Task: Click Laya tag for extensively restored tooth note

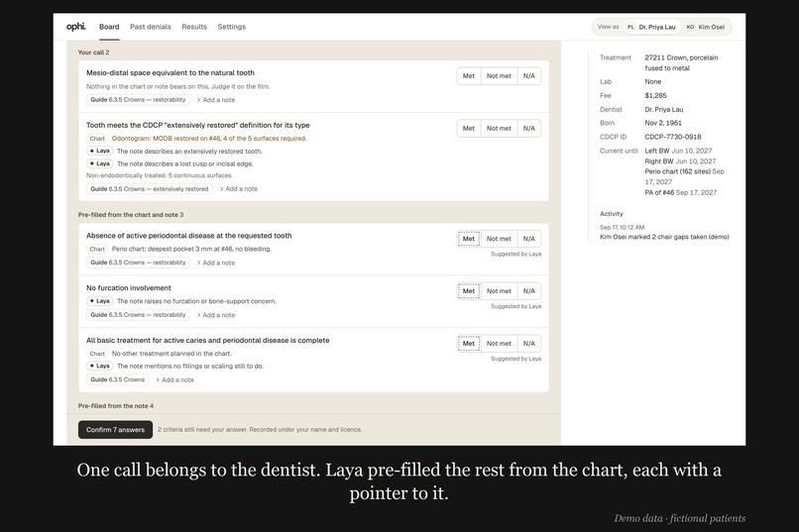Action: point(100,152)
